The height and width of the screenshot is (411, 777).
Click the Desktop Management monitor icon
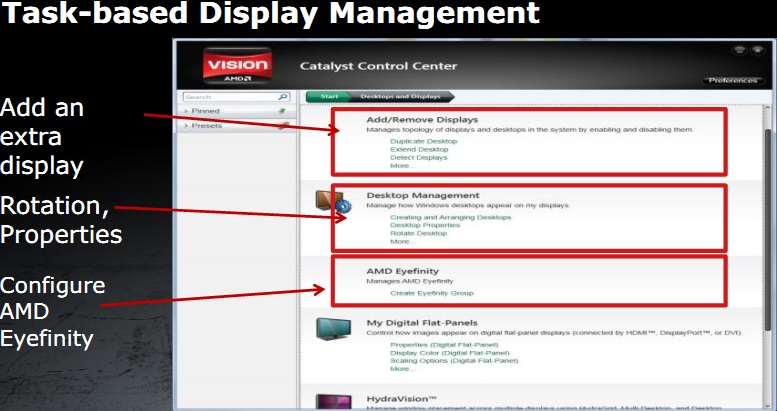[333, 203]
